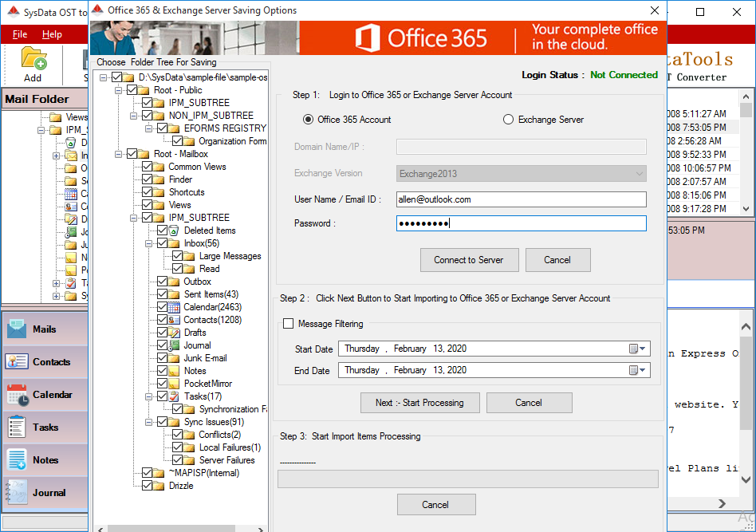The image size is (756, 532).
Task: Click the Deleted Items recycle bin icon
Action: [174, 231]
